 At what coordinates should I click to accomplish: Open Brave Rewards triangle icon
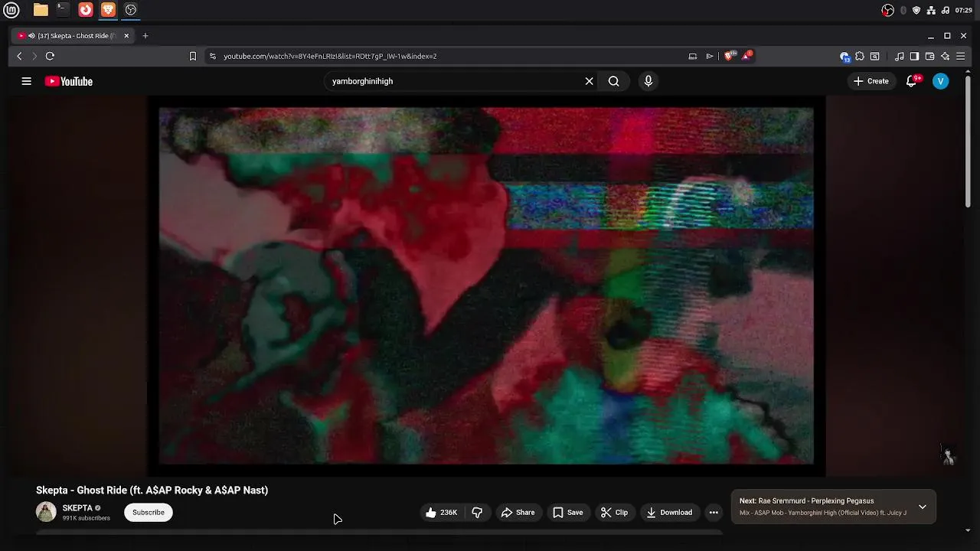click(747, 56)
